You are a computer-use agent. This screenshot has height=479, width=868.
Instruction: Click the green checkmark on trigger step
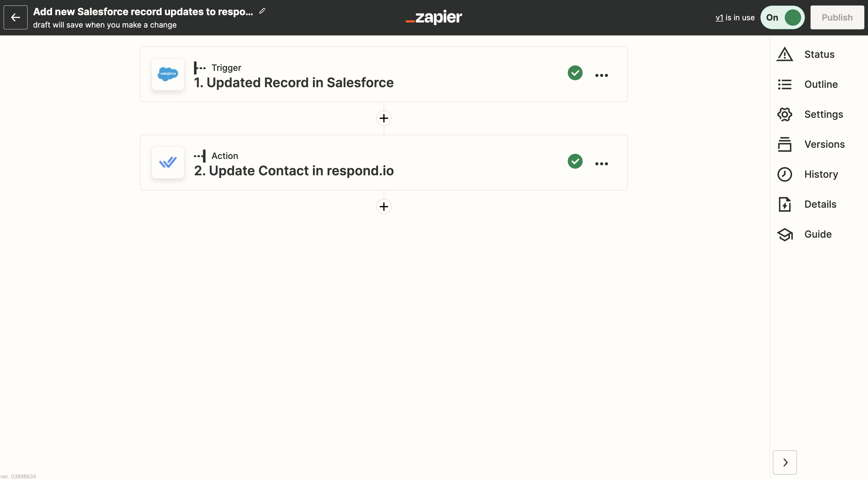pos(575,73)
